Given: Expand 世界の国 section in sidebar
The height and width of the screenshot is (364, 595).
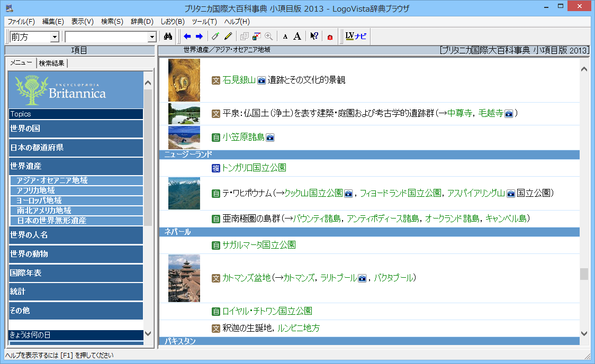Looking at the screenshot, I should tap(75, 129).
